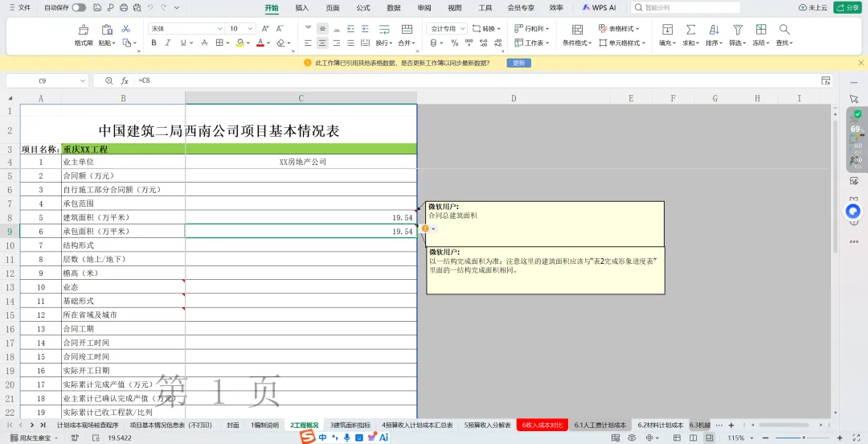
Task: Click the Fill (填充) icon
Action: pos(668,30)
